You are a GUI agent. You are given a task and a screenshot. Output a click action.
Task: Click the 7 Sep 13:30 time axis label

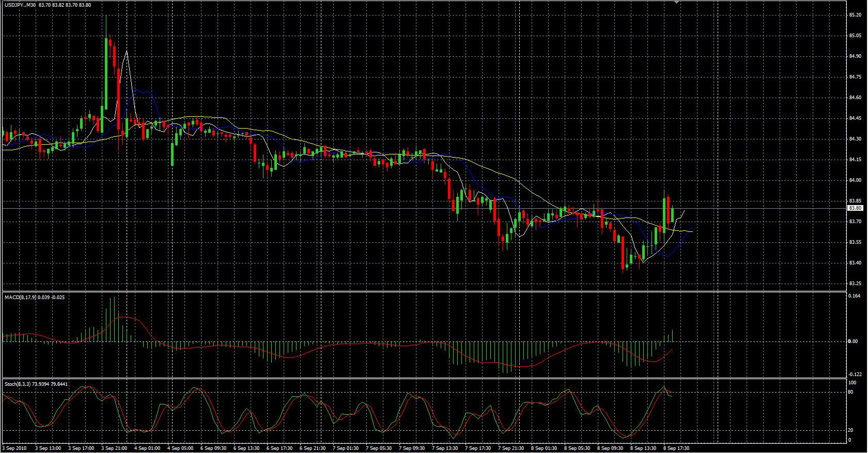point(445,448)
